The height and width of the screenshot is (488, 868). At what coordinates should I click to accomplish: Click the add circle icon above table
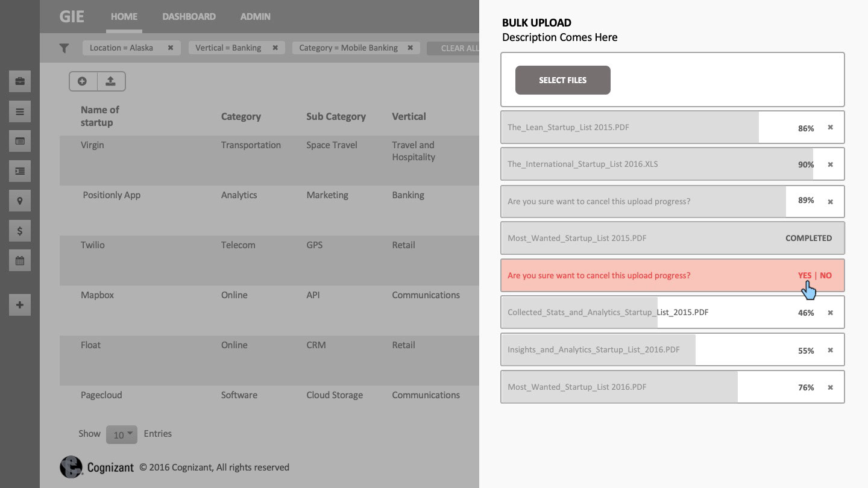[x=83, y=81]
